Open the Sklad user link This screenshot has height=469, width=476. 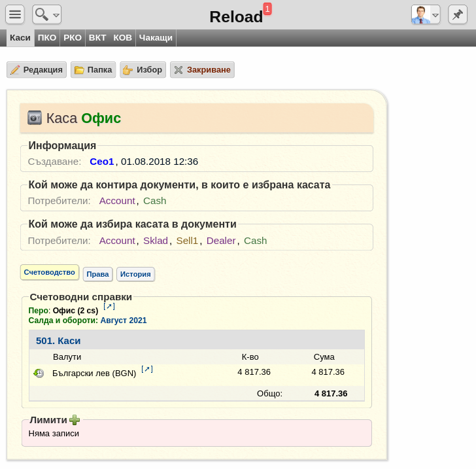[156, 241]
